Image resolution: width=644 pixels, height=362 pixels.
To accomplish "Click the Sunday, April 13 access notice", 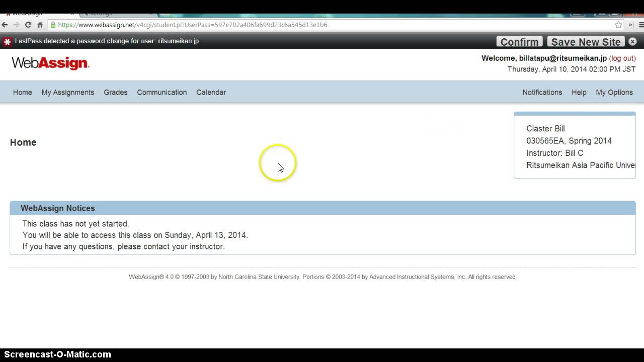I will (x=135, y=235).
